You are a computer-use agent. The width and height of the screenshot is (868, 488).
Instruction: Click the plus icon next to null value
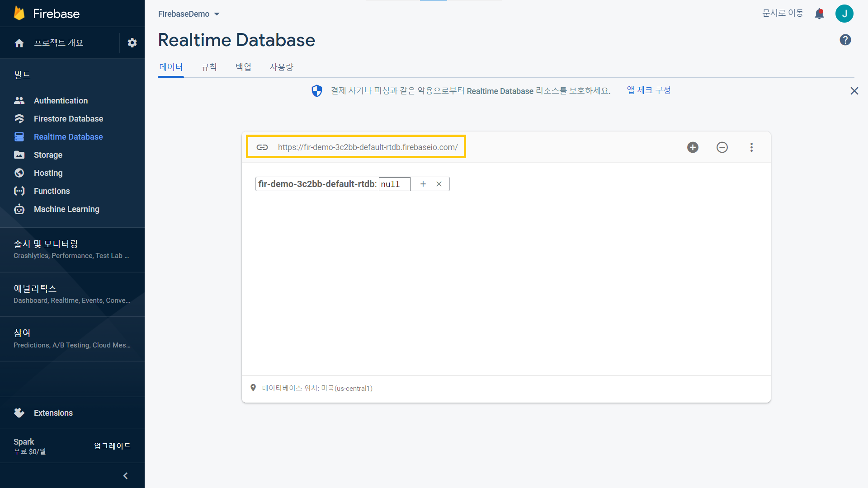tap(423, 184)
